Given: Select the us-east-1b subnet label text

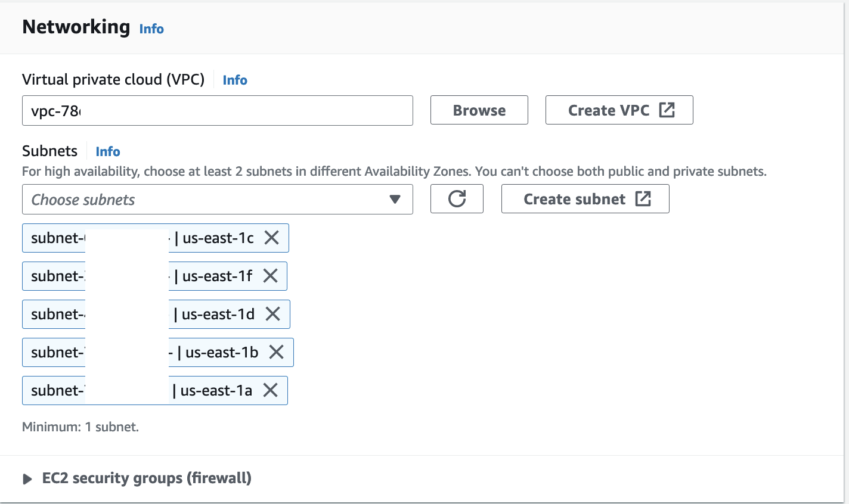Looking at the screenshot, I should point(222,352).
